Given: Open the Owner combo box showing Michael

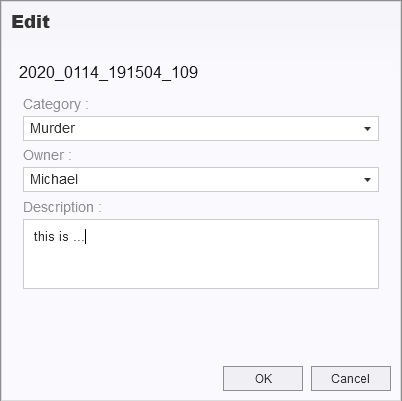Looking at the screenshot, I should tap(201, 179).
